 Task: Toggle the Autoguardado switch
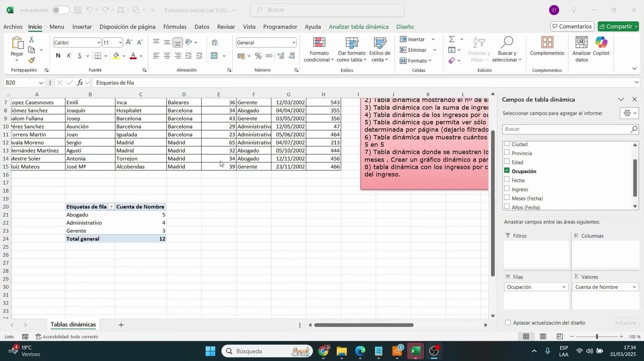tap(60, 10)
